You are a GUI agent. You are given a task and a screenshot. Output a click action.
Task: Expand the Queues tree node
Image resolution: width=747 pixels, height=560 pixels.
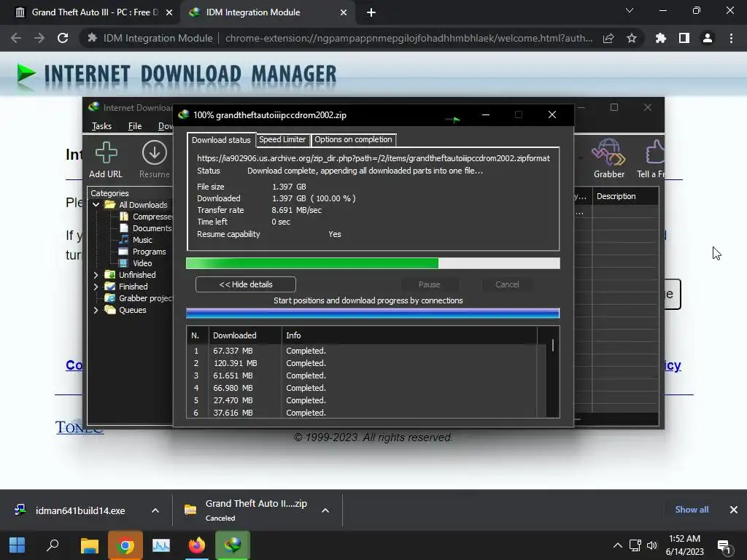pyautogui.click(x=96, y=310)
